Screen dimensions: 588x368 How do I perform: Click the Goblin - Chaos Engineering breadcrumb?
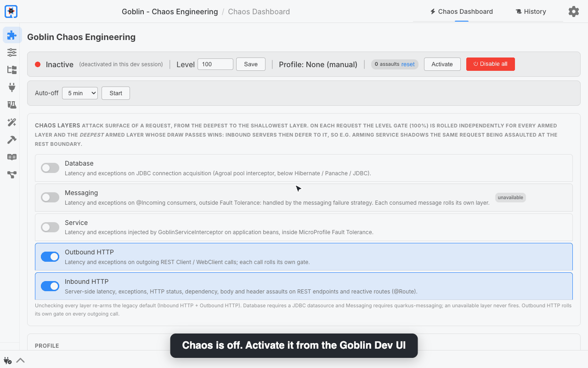point(170,11)
